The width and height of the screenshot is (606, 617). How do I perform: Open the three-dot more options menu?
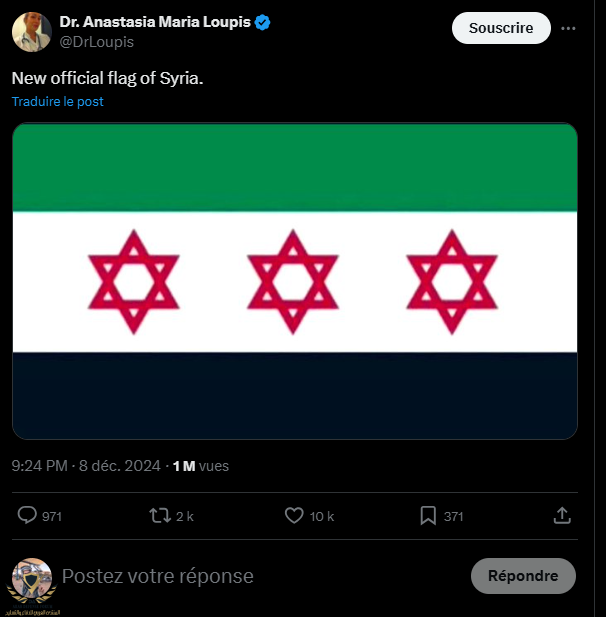coord(568,28)
